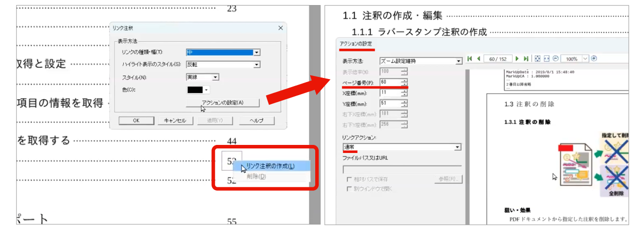This screenshot has height=237, width=644.
Task: Open the リンクアクション dropdown showing 通常
Action: tap(457, 147)
